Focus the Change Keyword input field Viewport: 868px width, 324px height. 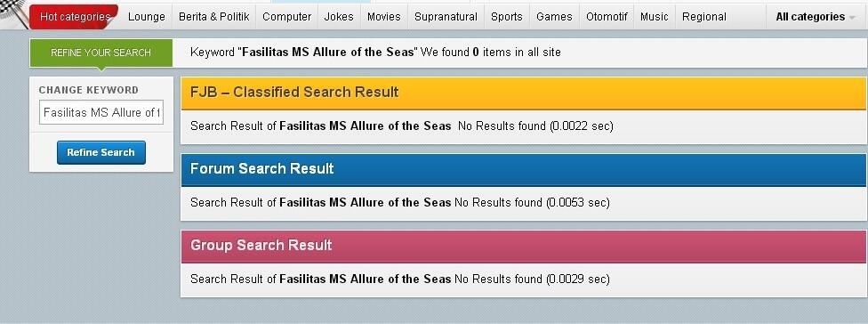tap(100, 112)
